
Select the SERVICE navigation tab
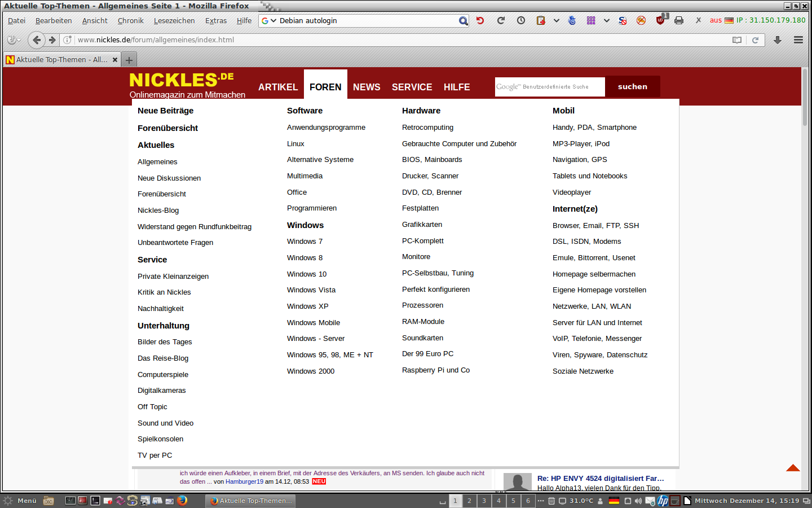tap(412, 87)
